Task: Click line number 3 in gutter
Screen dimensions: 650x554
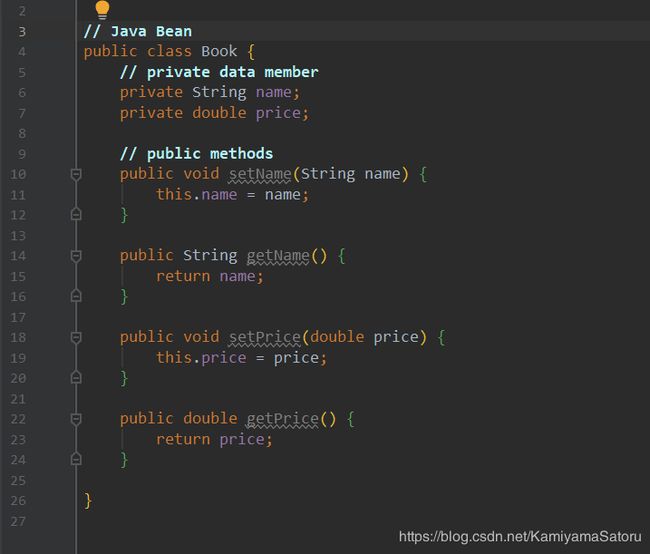Action: tap(22, 32)
